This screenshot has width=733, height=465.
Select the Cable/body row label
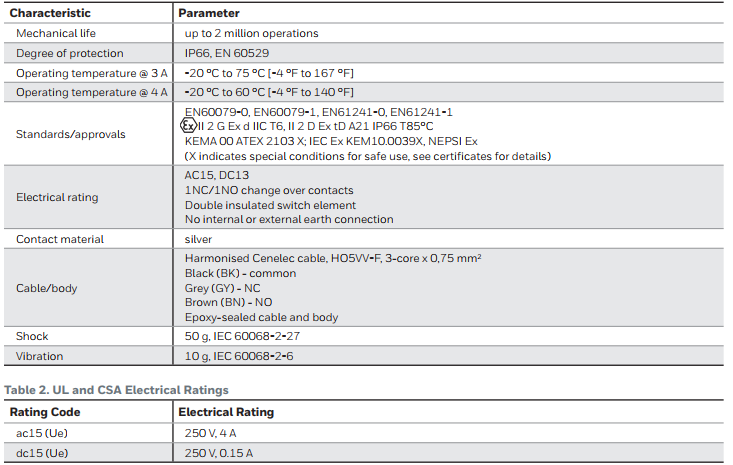click(x=46, y=288)
